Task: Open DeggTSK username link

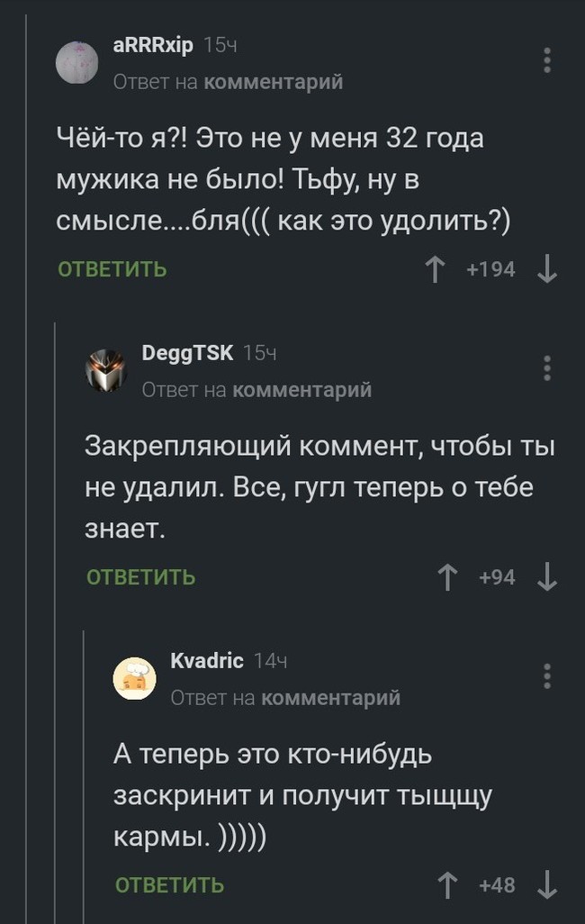Action: coord(187,353)
